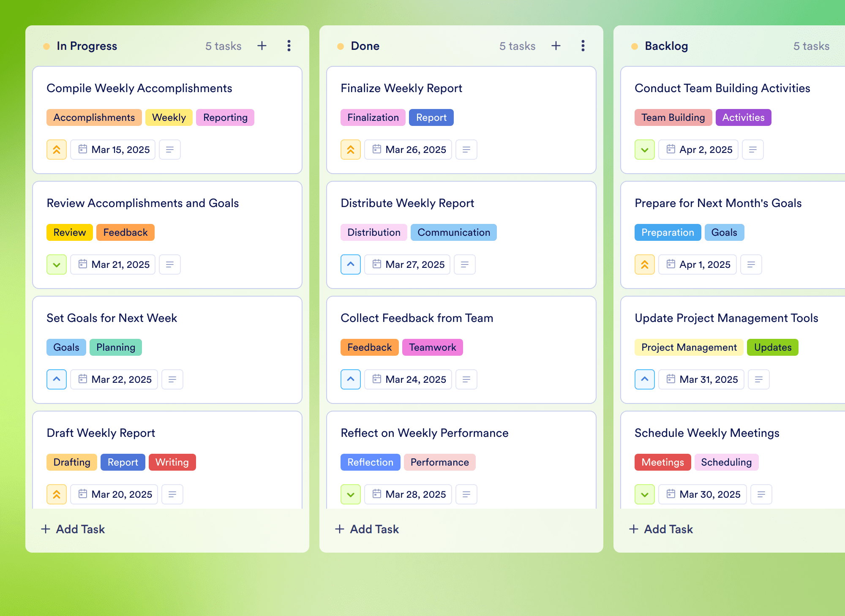Click Add Task under Backlog column
This screenshot has height=616, width=845.
coord(661,529)
